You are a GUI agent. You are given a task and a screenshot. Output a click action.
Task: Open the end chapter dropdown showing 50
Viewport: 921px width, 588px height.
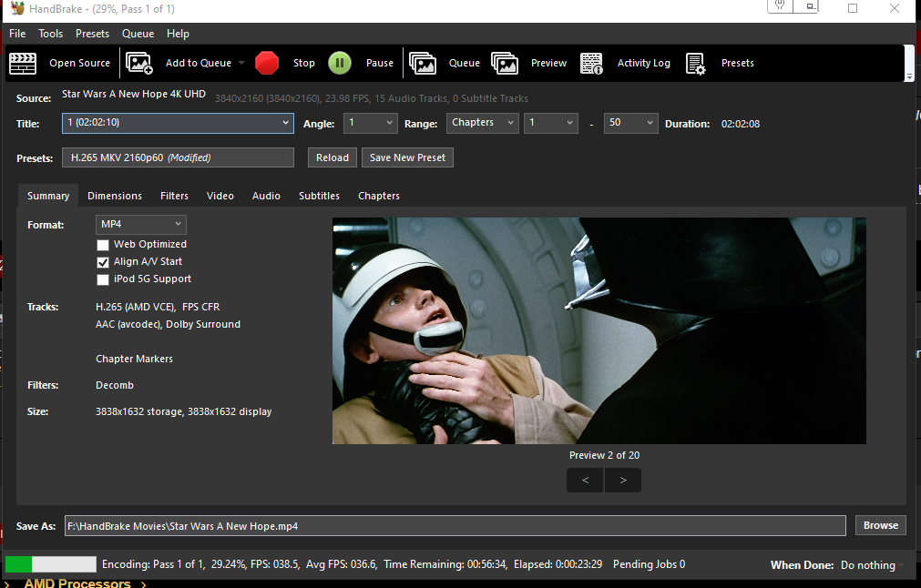coord(630,123)
